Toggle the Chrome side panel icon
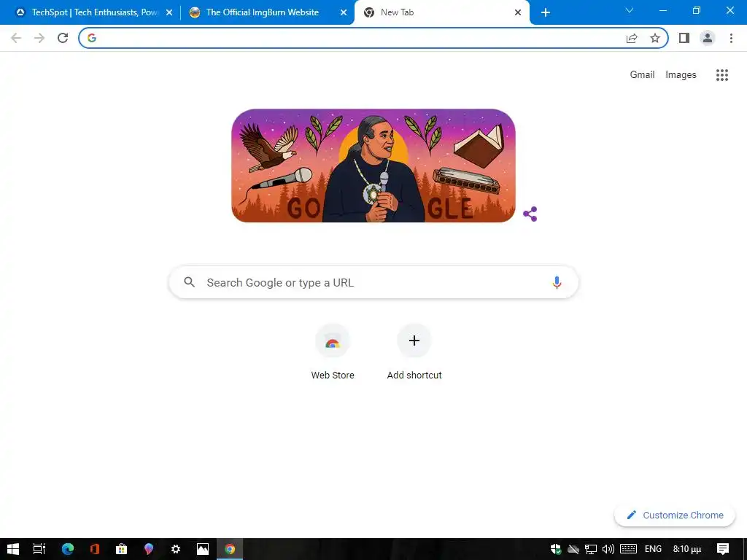Screen dimensions: 747x560 684,38
